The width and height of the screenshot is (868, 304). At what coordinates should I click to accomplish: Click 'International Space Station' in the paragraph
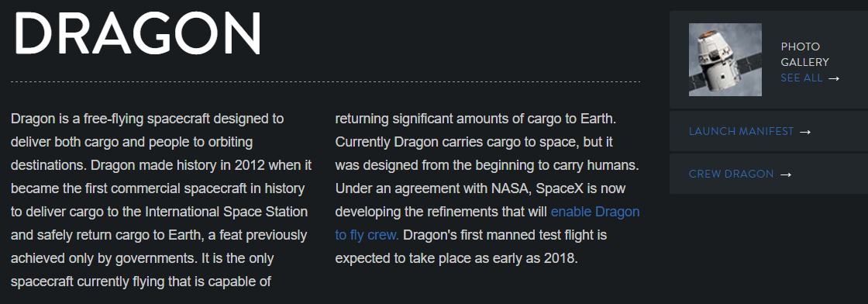point(226,212)
